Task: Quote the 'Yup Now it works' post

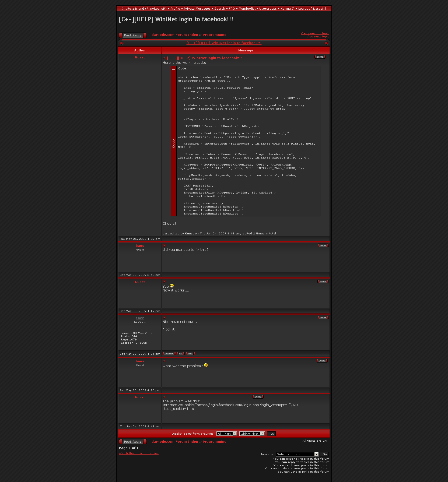Action: point(323,282)
